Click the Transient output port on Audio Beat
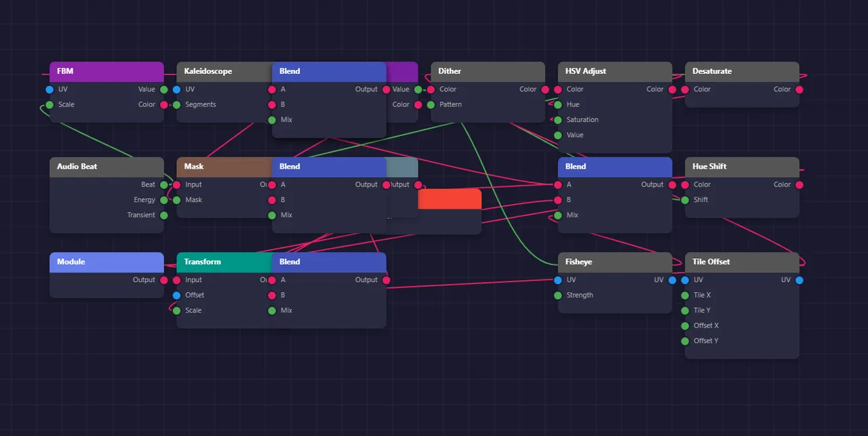Image resolution: width=868 pixels, height=436 pixels. 163,216
